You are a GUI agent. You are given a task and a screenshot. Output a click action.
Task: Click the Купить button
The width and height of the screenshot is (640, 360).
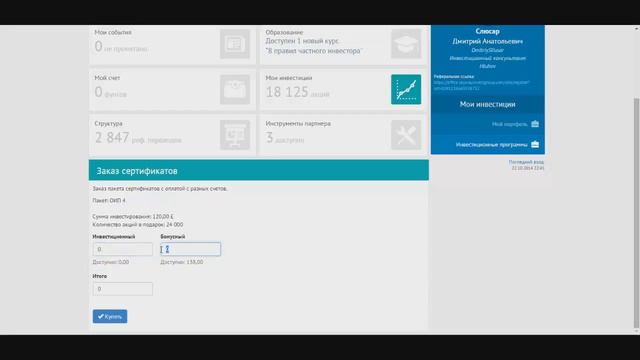pos(110,316)
